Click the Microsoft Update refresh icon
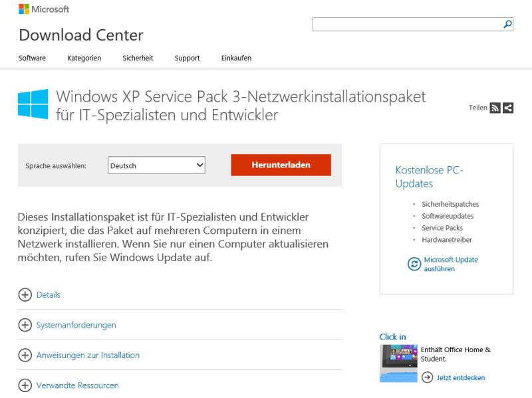This screenshot has width=532, height=398. pyautogui.click(x=414, y=264)
